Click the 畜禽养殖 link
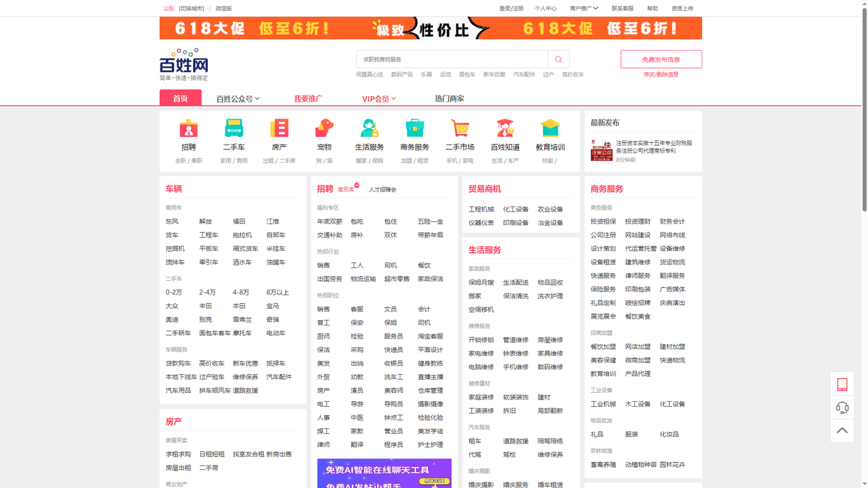 pos(603,465)
